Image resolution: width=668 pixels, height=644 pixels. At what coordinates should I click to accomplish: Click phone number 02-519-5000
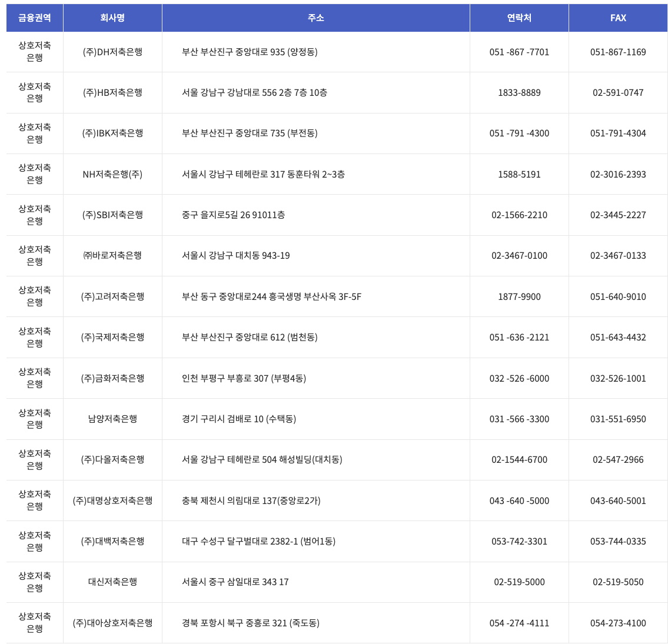pyautogui.click(x=519, y=582)
